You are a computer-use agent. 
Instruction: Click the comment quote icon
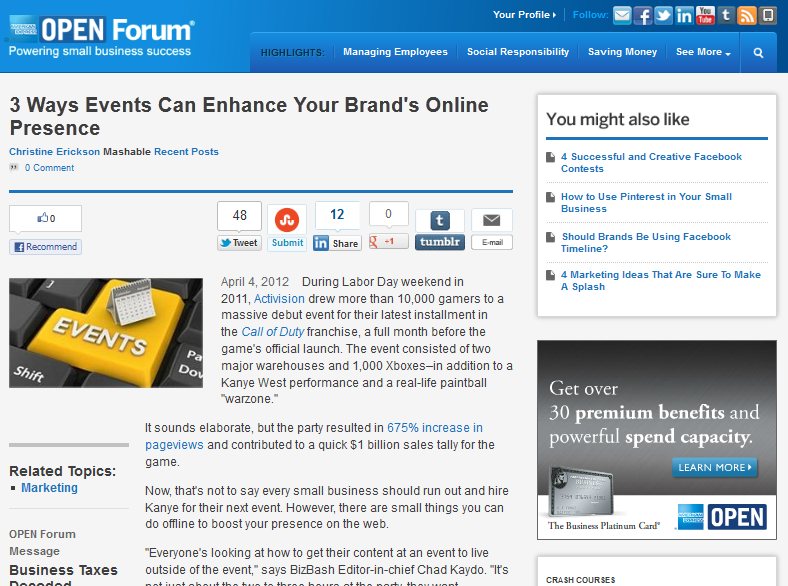pos(14,167)
